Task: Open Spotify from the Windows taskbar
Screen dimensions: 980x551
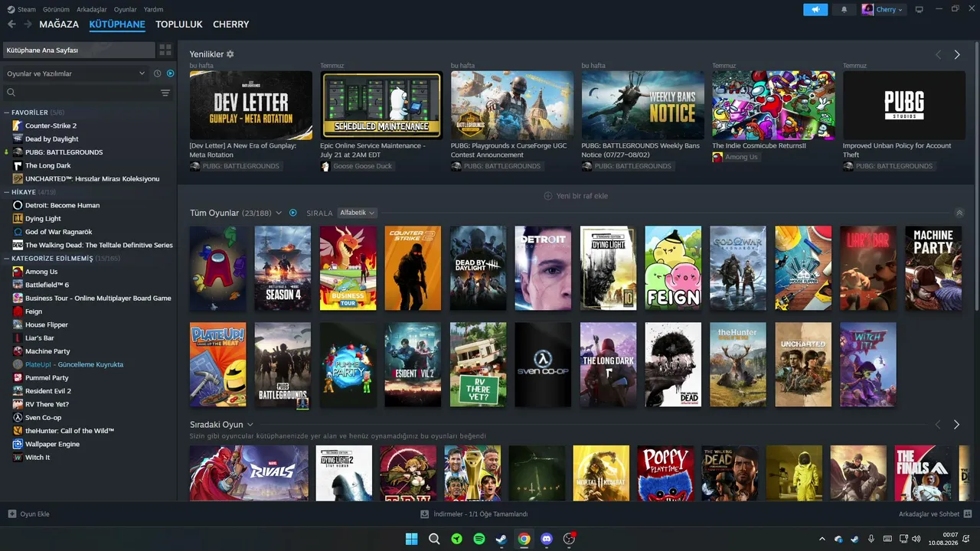Action: click(x=479, y=539)
